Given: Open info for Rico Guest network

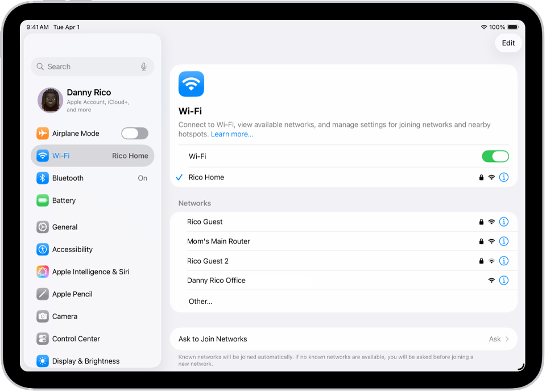Looking at the screenshot, I should point(504,222).
